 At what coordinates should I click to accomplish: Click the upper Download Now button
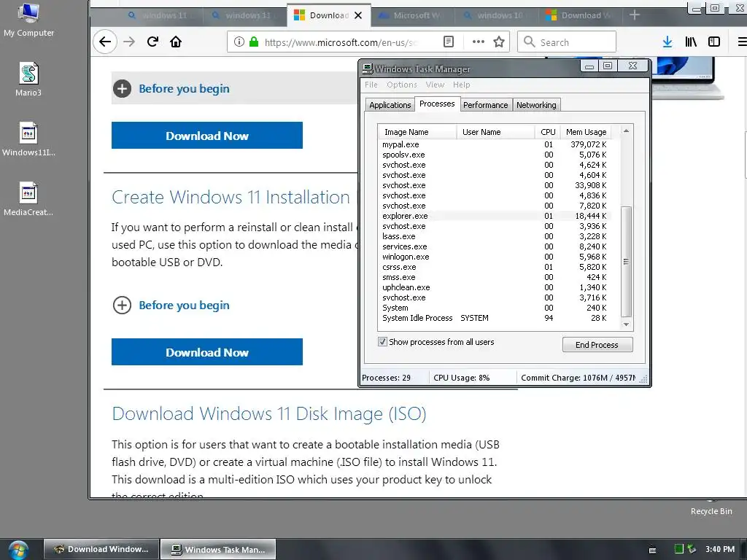[206, 136]
